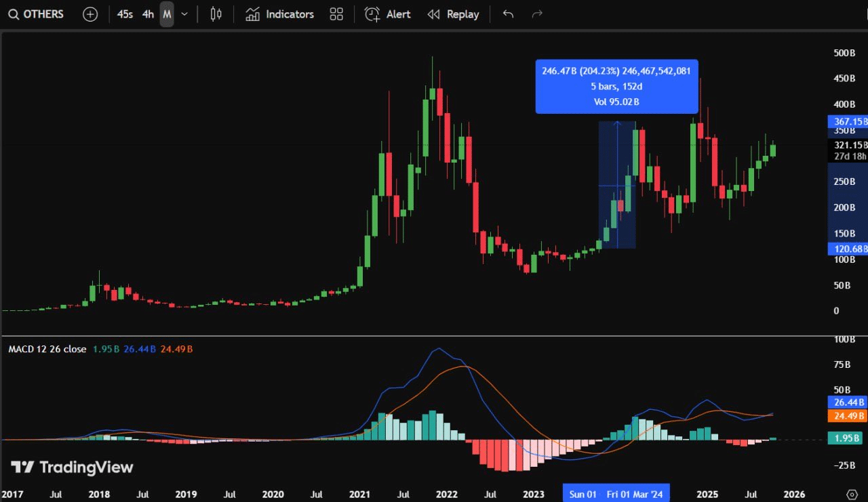The height and width of the screenshot is (502, 868).
Task: Expand the timeframe interval dropdown arrow
Action: [184, 14]
